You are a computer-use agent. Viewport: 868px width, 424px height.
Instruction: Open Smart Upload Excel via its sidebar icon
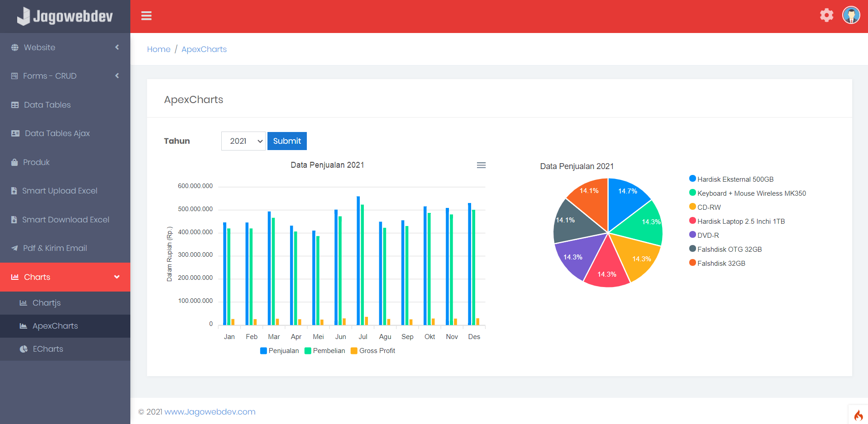pyautogui.click(x=14, y=190)
